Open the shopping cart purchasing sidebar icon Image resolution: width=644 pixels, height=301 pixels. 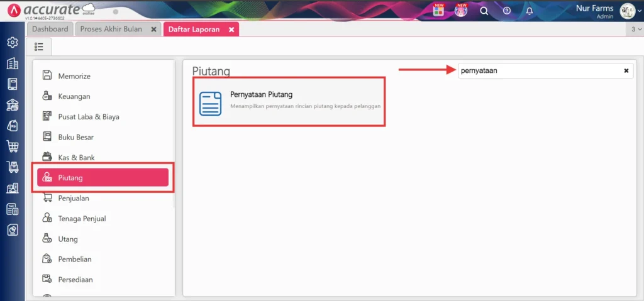(x=13, y=146)
